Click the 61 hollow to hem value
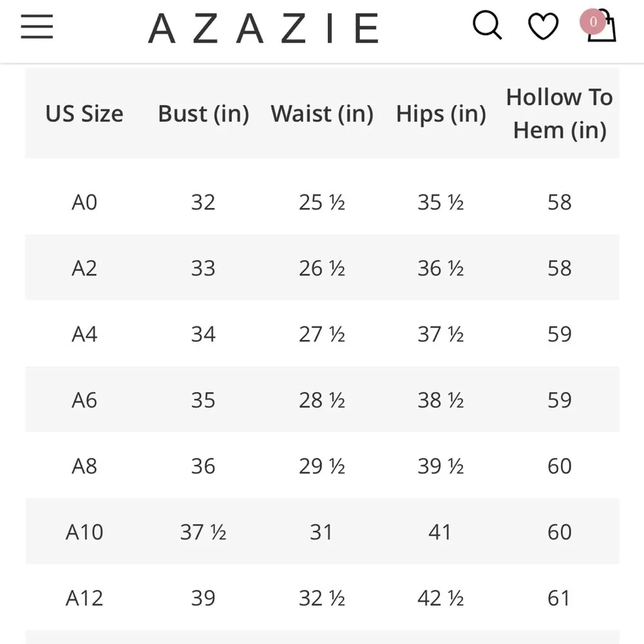Viewport: 644px width, 644px height. [559, 598]
